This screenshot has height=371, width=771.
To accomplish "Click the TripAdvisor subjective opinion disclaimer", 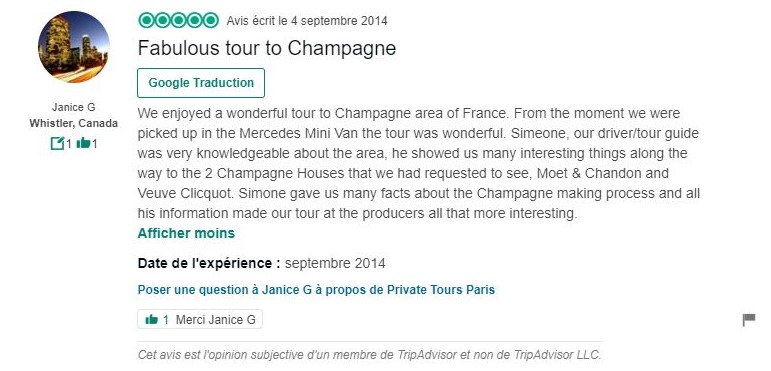I will [x=369, y=355].
